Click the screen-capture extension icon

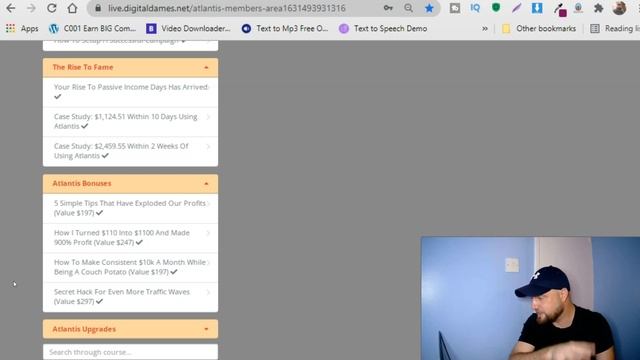[x=455, y=8]
